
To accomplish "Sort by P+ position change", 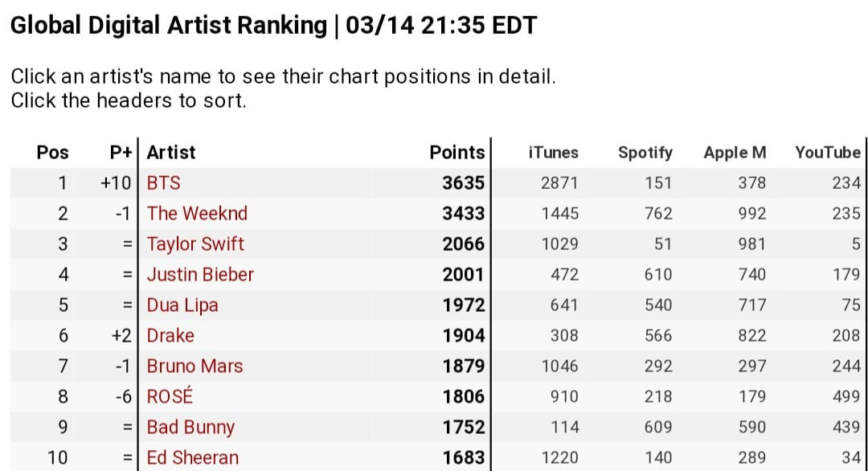I will click(x=121, y=153).
